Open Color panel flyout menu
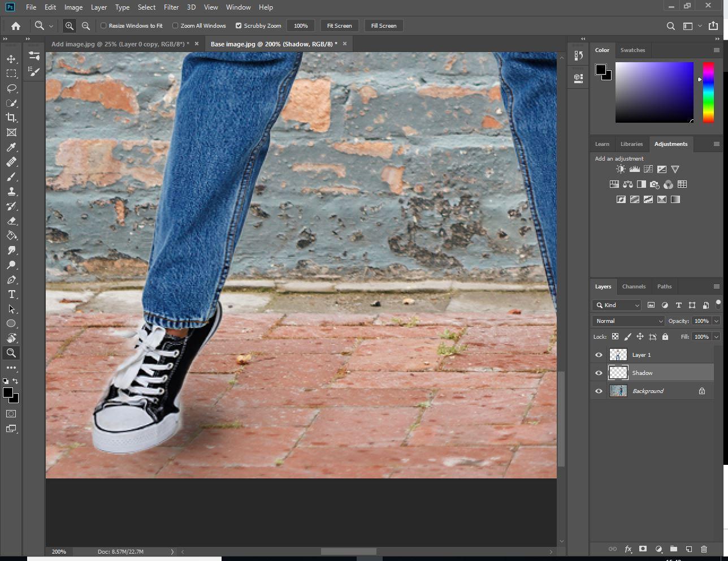Viewport: 728px width, 561px height. point(716,50)
